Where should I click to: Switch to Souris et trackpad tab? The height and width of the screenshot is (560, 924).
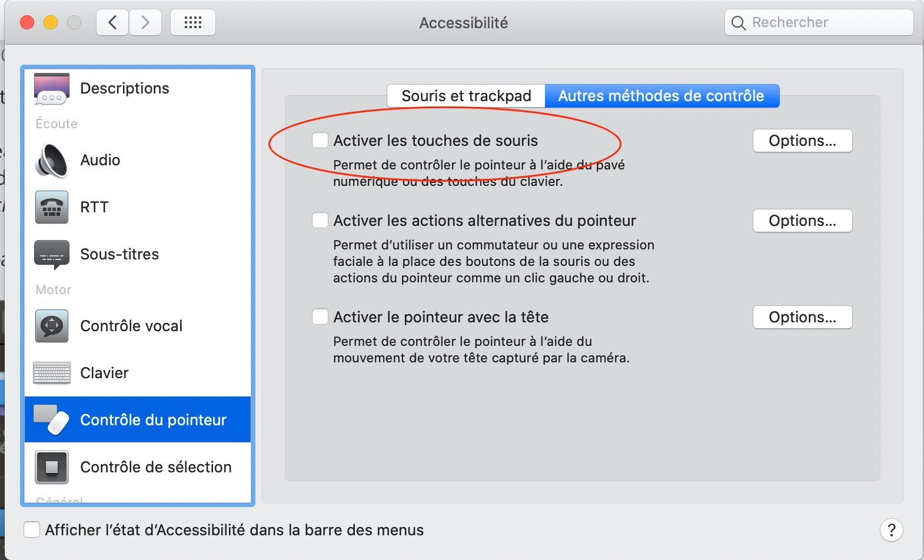(x=466, y=96)
